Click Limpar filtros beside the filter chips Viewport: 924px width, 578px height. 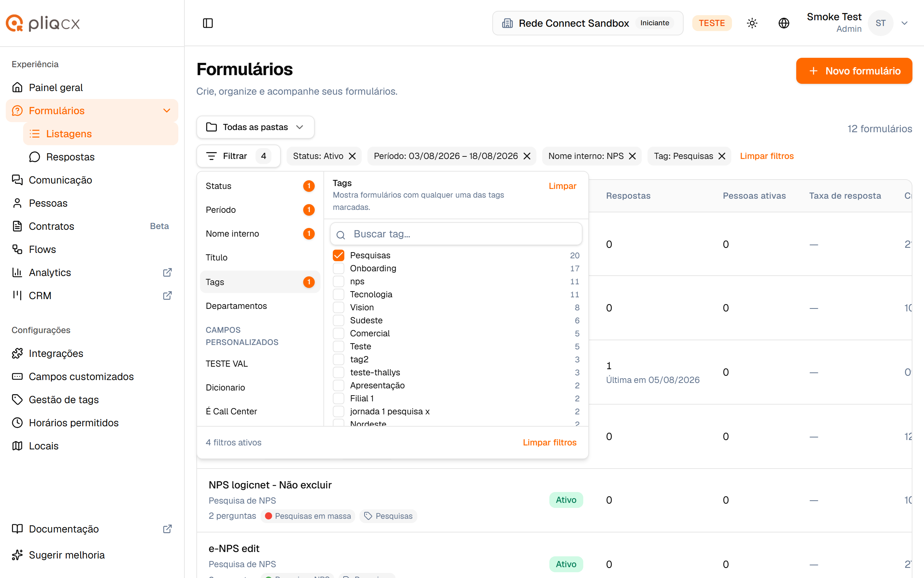[x=767, y=156]
